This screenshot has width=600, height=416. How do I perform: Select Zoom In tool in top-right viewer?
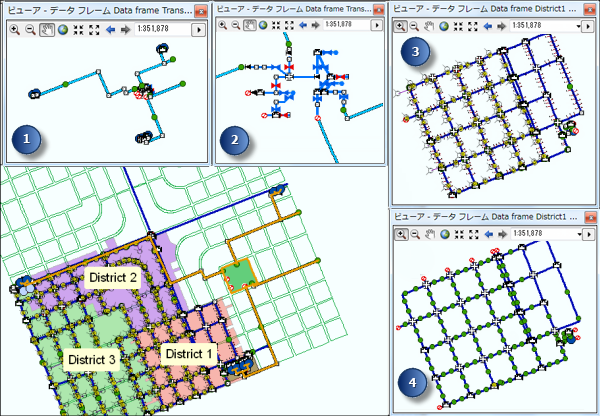[x=400, y=26]
